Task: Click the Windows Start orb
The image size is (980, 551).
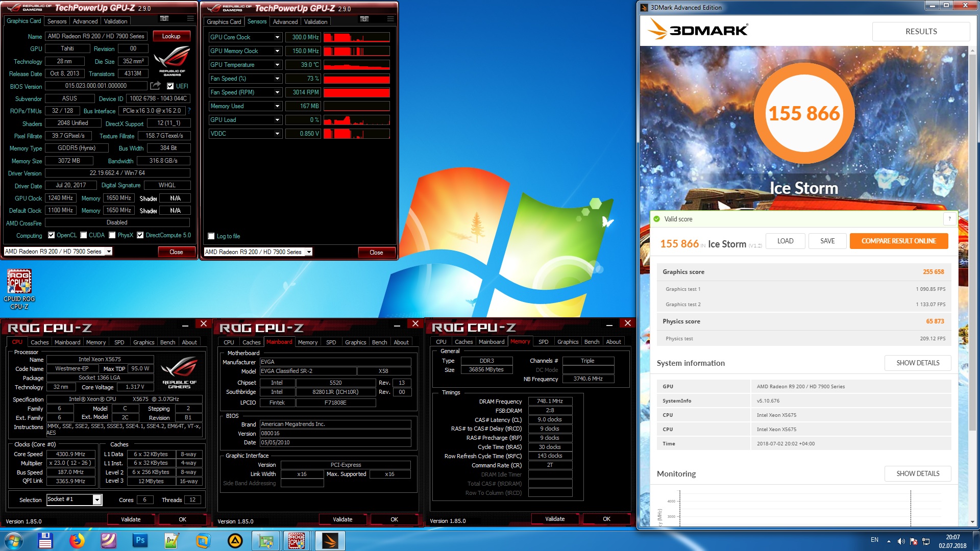Action: tap(14, 541)
